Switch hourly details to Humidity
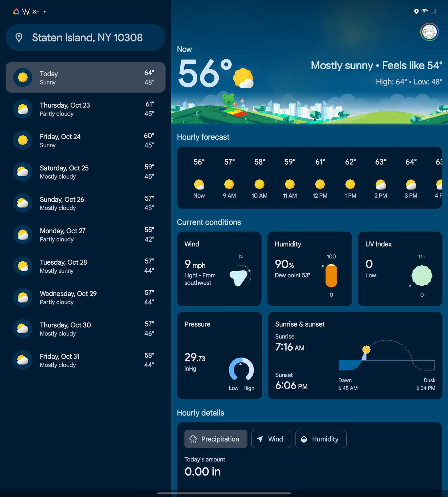This screenshot has height=497, width=448. [x=321, y=439]
